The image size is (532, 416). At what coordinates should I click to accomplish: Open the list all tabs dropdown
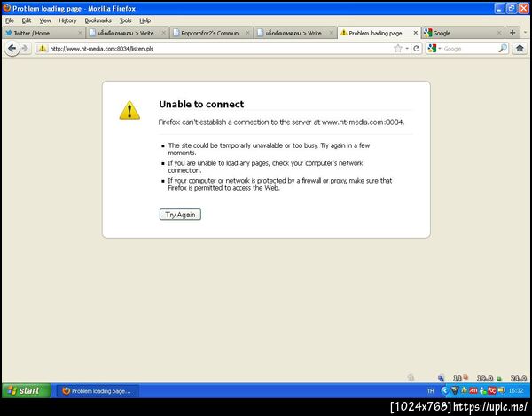point(525,33)
